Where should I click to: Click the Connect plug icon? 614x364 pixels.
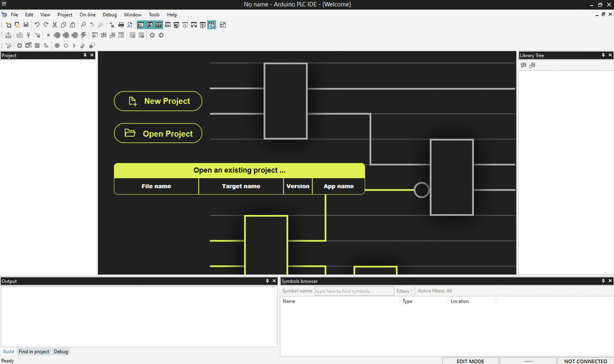[28, 35]
